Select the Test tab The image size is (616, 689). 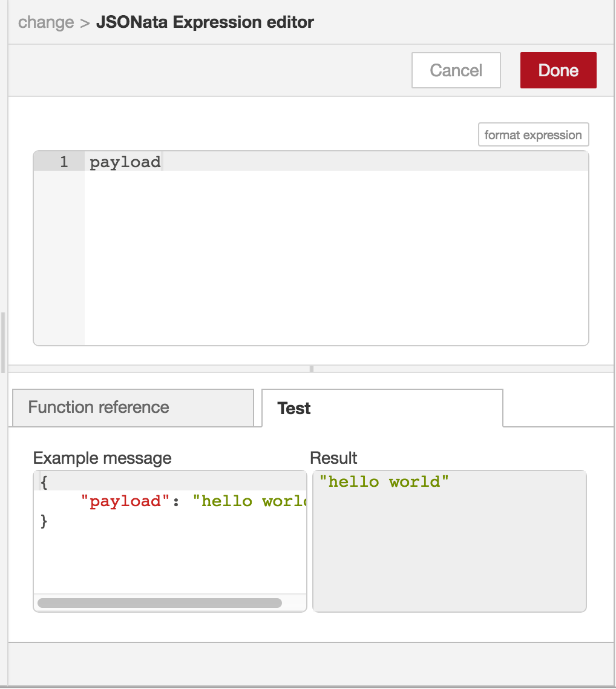coord(382,408)
